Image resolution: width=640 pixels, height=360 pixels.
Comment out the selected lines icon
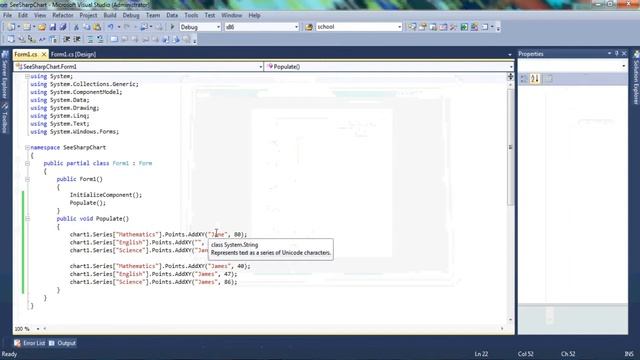click(x=90, y=39)
